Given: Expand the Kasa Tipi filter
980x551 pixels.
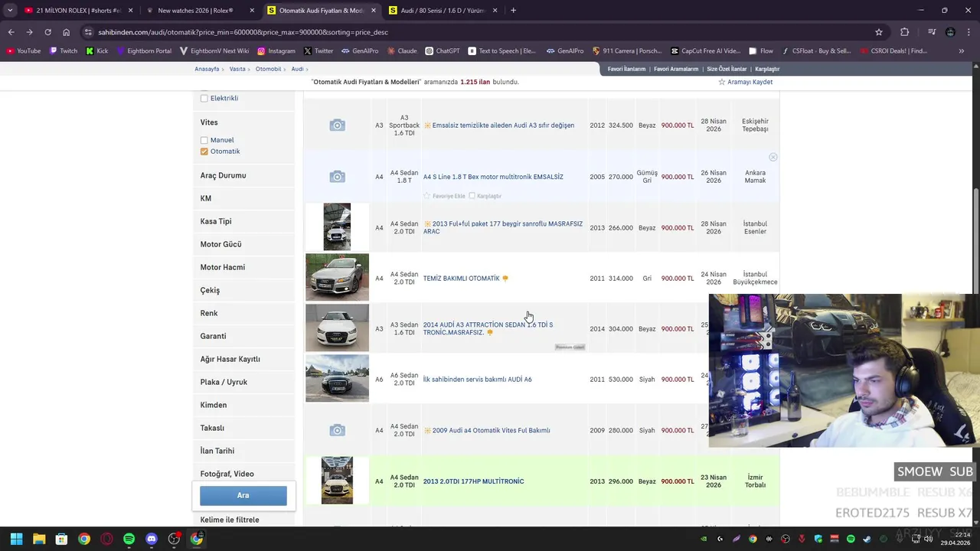Looking at the screenshot, I should pos(243,221).
